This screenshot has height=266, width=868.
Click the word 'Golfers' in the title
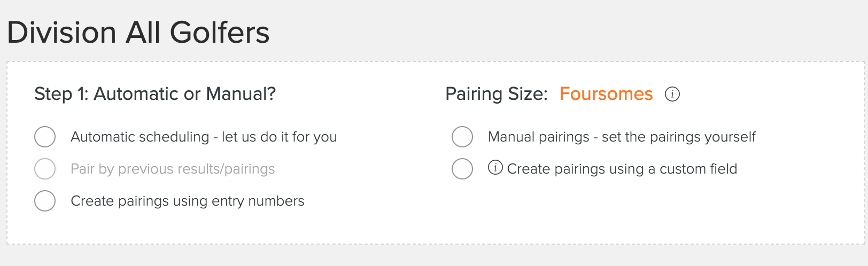(x=219, y=33)
